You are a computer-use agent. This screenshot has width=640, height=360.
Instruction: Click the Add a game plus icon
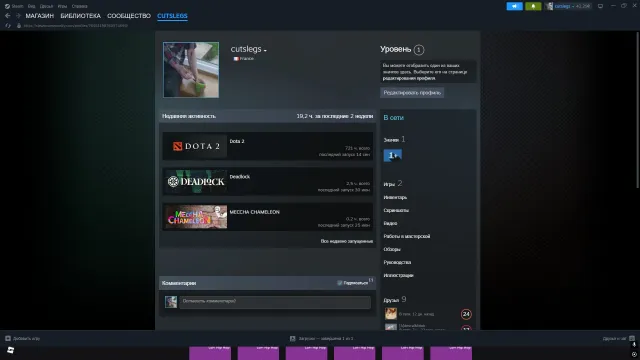(8, 338)
